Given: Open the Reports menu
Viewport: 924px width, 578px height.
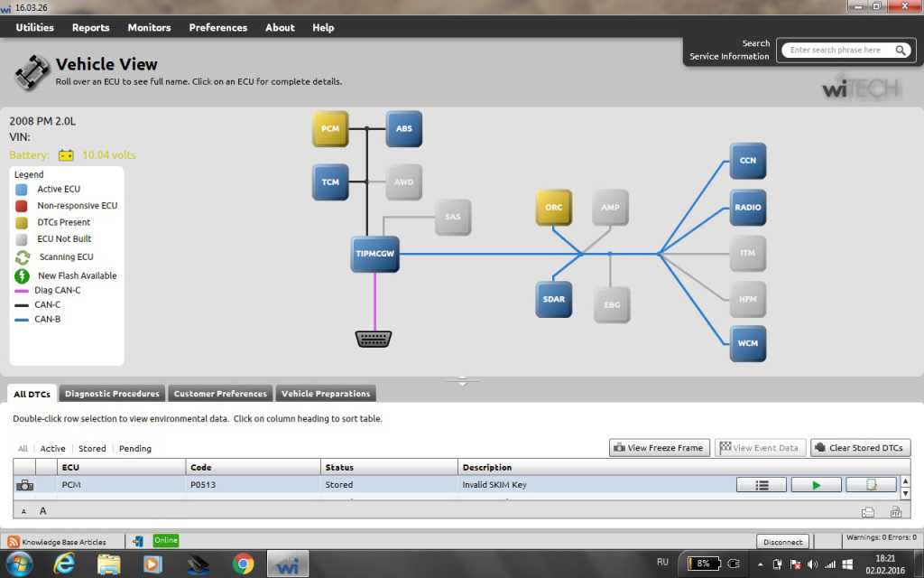Looking at the screenshot, I should [x=90, y=28].
